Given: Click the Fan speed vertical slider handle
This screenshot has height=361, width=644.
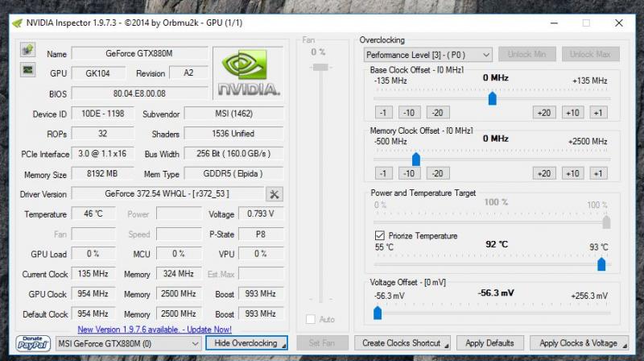Looking at the screenshot, I should click(320, 67).
